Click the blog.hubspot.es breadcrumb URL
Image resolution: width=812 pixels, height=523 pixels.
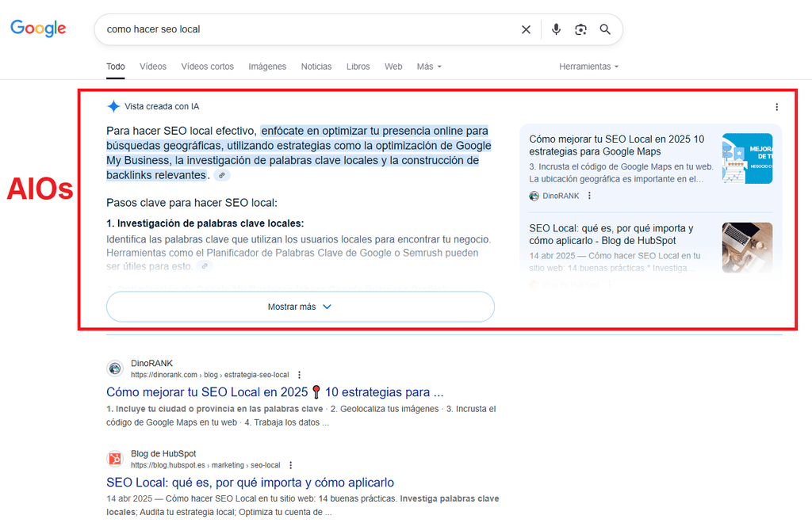[x=205, y=465]
